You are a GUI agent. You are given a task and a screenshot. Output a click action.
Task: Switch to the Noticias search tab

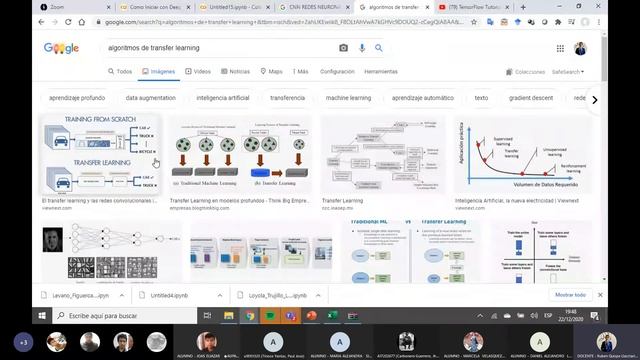click(236, 71)
